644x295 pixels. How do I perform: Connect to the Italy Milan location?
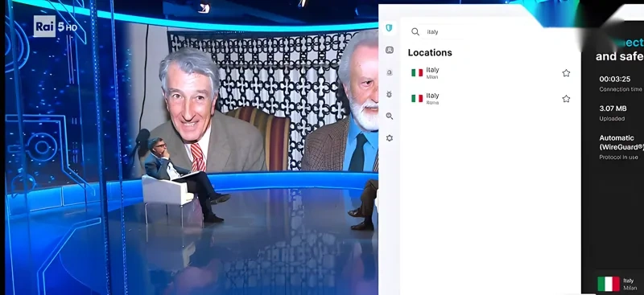pyautogui.click(x=491, y=73)
